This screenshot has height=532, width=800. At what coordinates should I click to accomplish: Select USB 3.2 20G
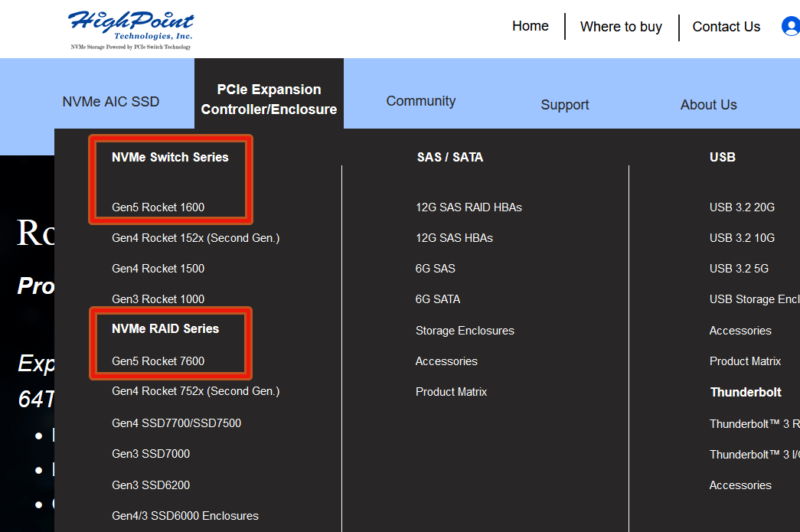click(742, 207)
